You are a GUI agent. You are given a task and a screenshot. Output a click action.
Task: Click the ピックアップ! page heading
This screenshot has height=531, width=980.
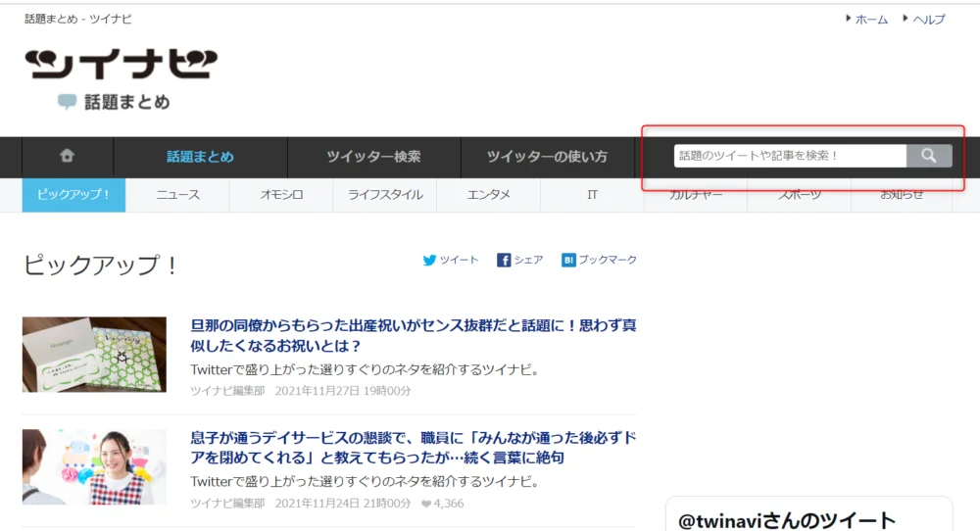(x=101, y=265)
